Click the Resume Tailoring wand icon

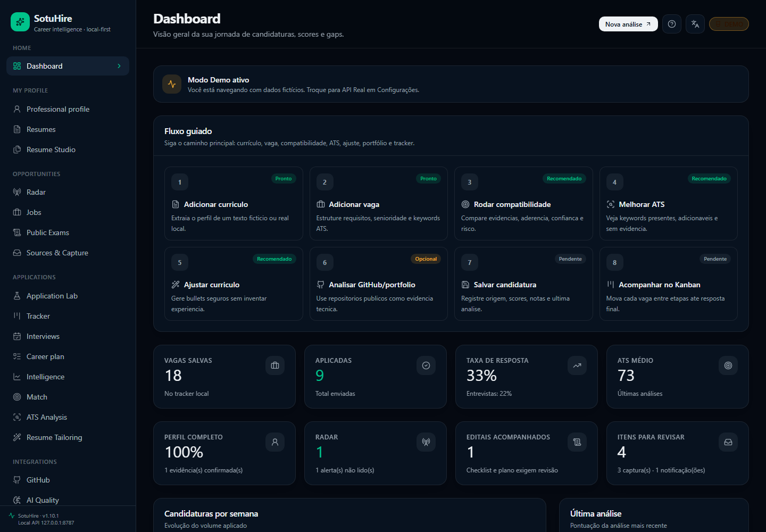[17, 437]
